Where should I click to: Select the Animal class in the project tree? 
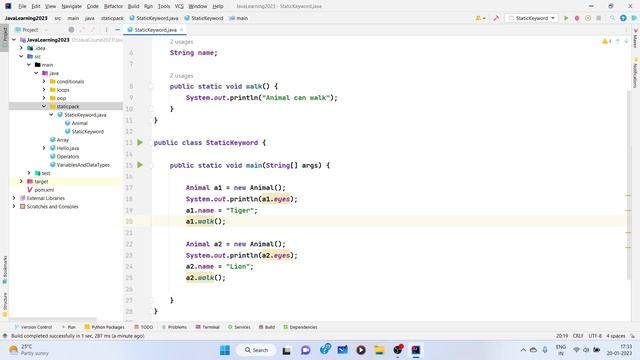click(x=76, y=123)
